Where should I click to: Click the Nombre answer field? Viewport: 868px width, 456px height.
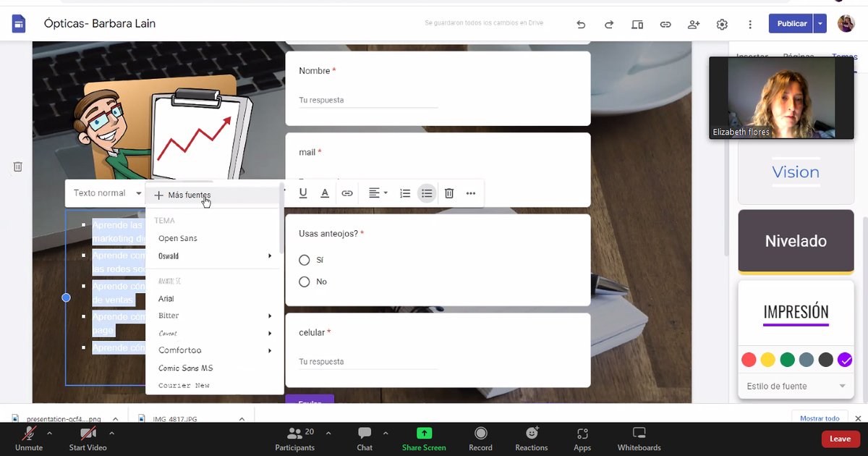[x=368, y=100]
